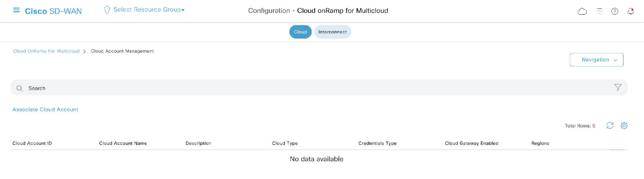The height and width of the screenshot is (179, 644).
Task: Switch to the Cloud tab
Action: tap(300, 32)
